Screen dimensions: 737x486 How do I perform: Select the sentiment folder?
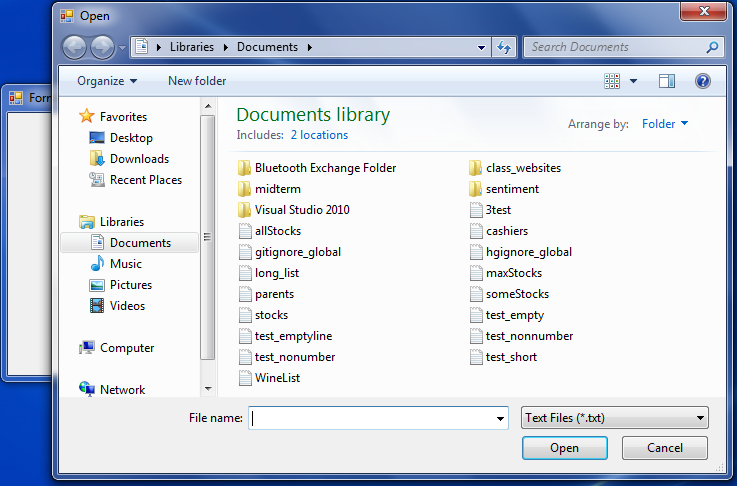tap(504, 189)
